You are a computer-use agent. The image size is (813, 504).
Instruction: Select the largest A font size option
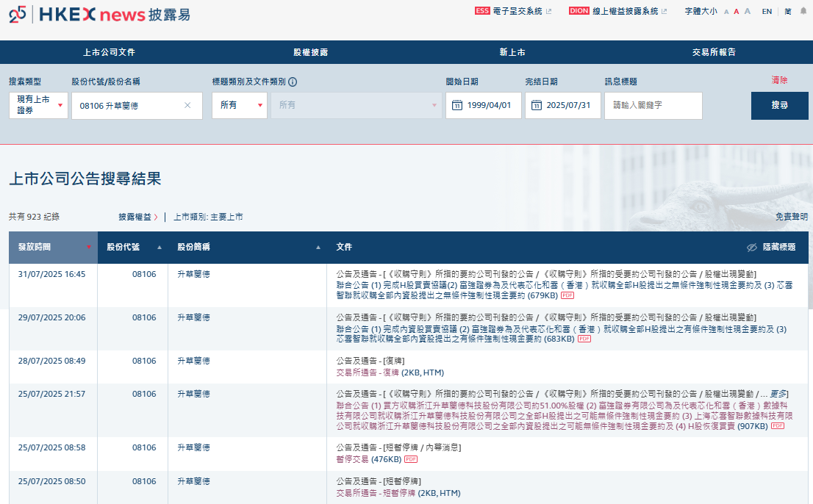(746, 12)
